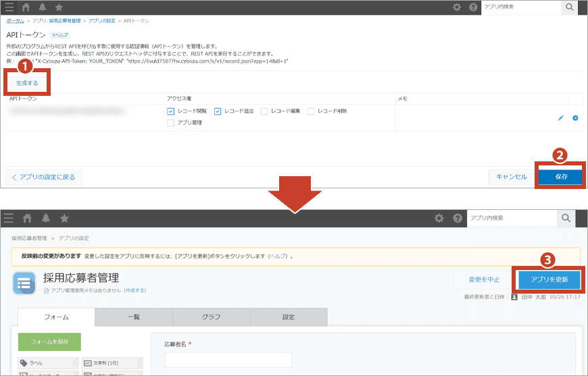This screenshot has height=376, width=588.
Task: Switch to the 一覧 tab
Action: 133,317
